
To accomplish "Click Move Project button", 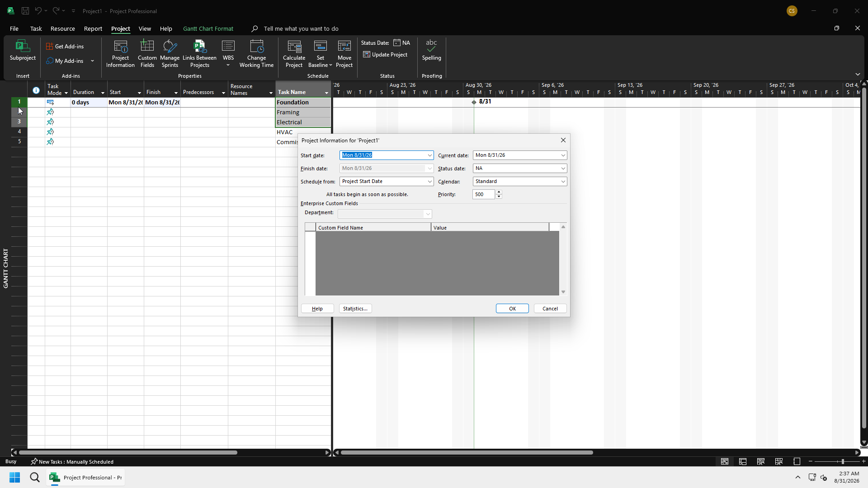I will (344, 54).
